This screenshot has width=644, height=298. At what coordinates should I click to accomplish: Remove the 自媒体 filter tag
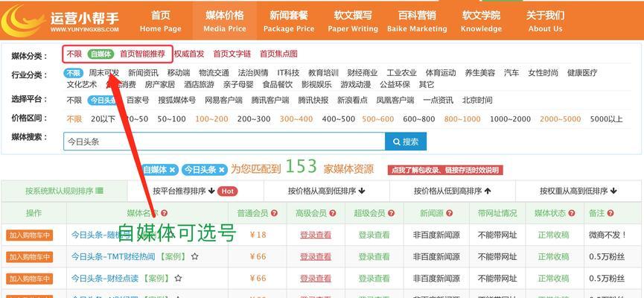click(x=172, y=169)
